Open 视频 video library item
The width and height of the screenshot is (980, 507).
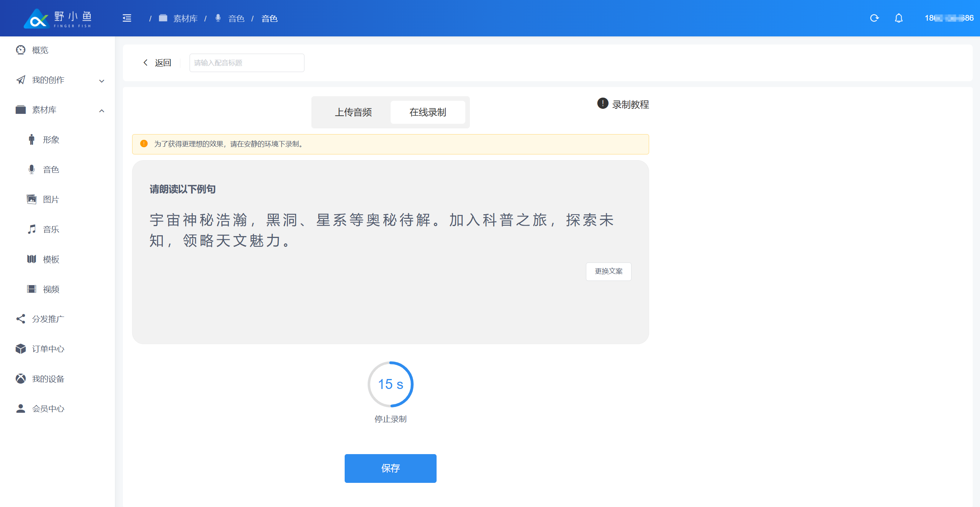click(51, 289)
